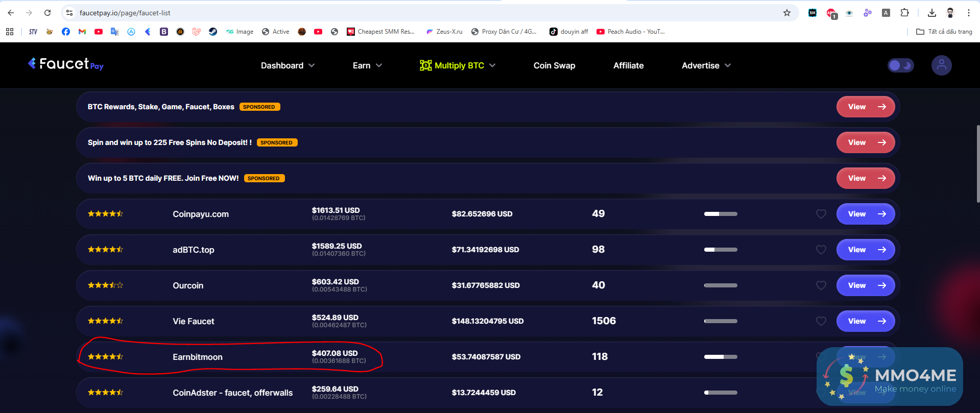980x413 pixels.
Task: Open the Steam bookmark
Action: coord(213,32)
